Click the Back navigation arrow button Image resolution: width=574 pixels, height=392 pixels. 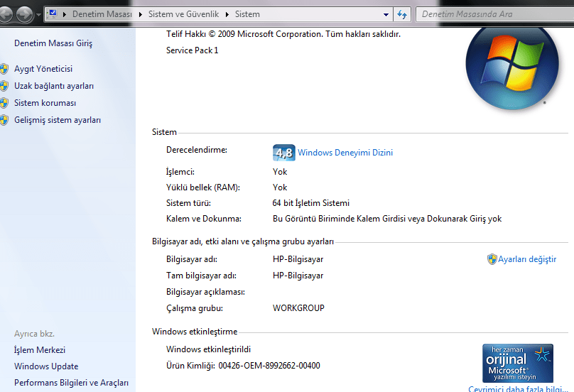click(5, 15)
